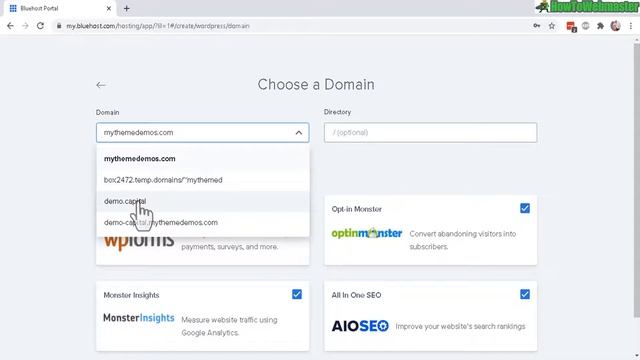Click 'Measure website traffic using Google Analytics' text
Image resolution: width=640 pixels, height=360 pixels.
pos(229,326)
